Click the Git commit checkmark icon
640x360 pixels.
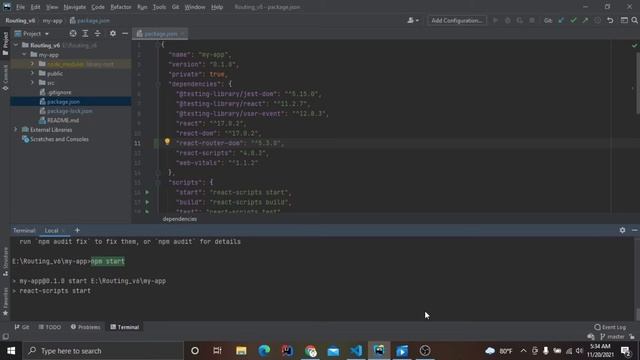[573, 20]
